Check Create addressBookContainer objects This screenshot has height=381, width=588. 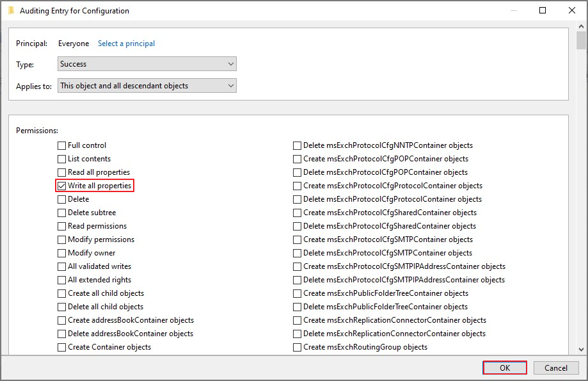[x=62, y=321]
